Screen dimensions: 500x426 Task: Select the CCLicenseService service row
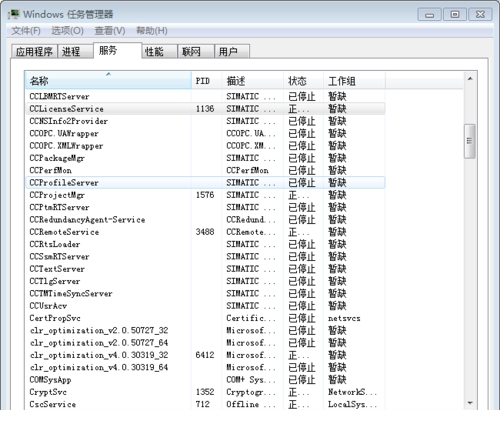(205, 109)
